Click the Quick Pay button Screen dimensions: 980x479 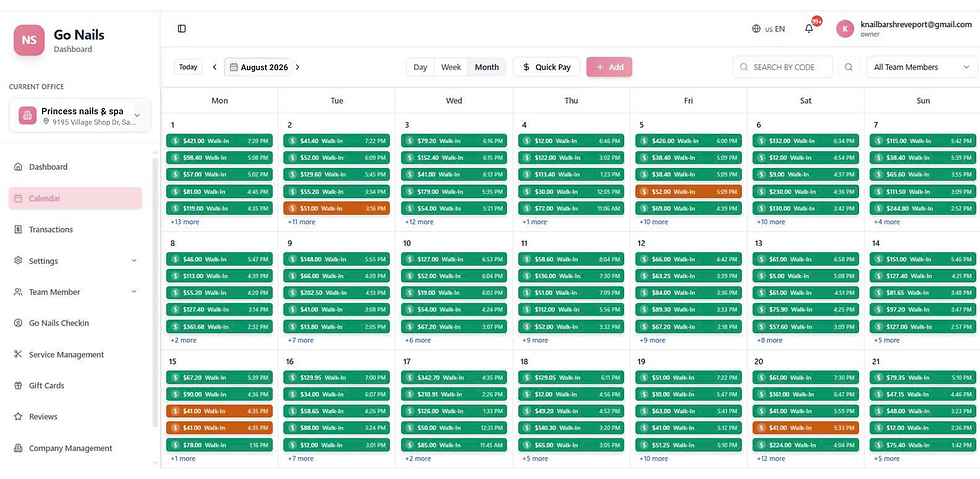click(546, 67)
